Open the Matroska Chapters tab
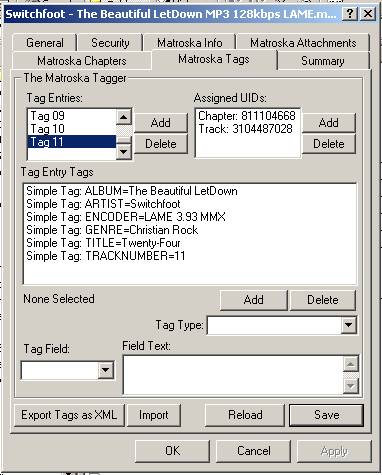Viewport: 382px width, 475px height. tap(82, 61)
